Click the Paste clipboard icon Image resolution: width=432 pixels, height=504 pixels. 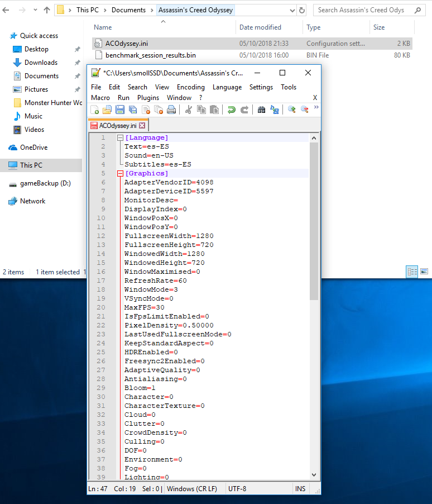point(214,110)
